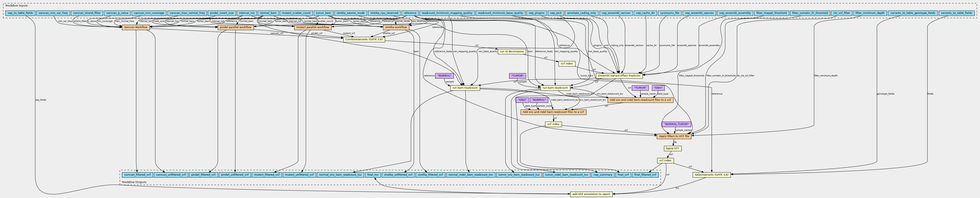
Task: Select the vep_cache_dir input
Action: [x=646, y=13]
